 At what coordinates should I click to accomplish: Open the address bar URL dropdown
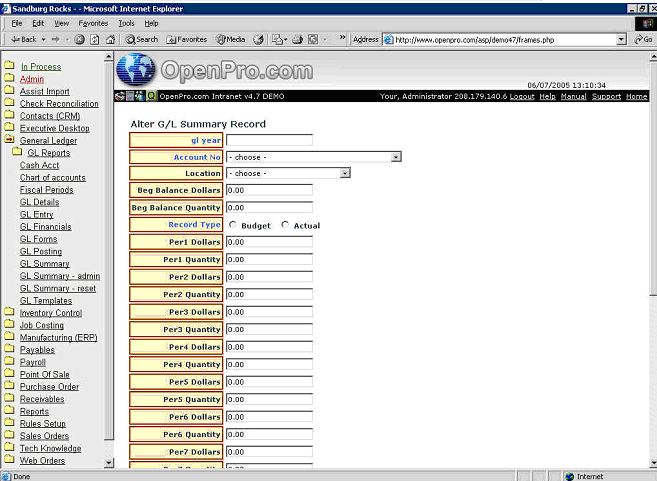[x=621, y=39]
